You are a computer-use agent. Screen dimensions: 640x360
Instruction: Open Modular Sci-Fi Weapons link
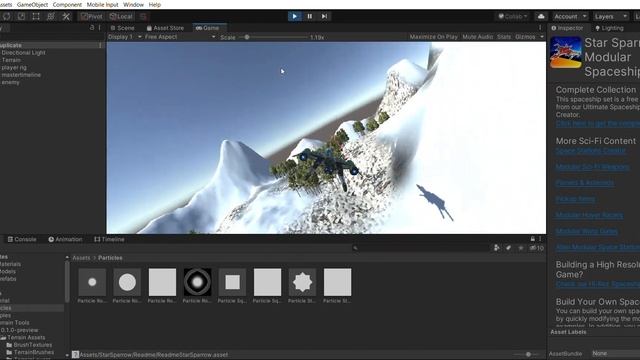[592, 167]
